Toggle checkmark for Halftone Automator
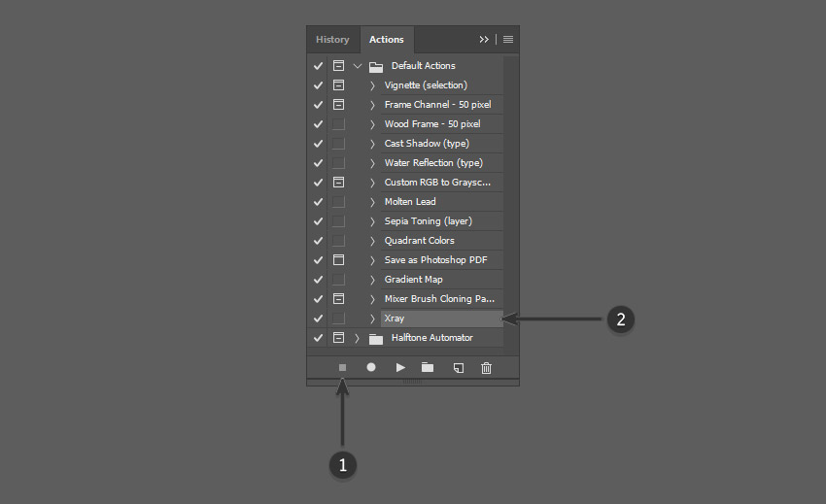This screenshot has height=504, width=826. pyautogui.click(x=318, y=338)
